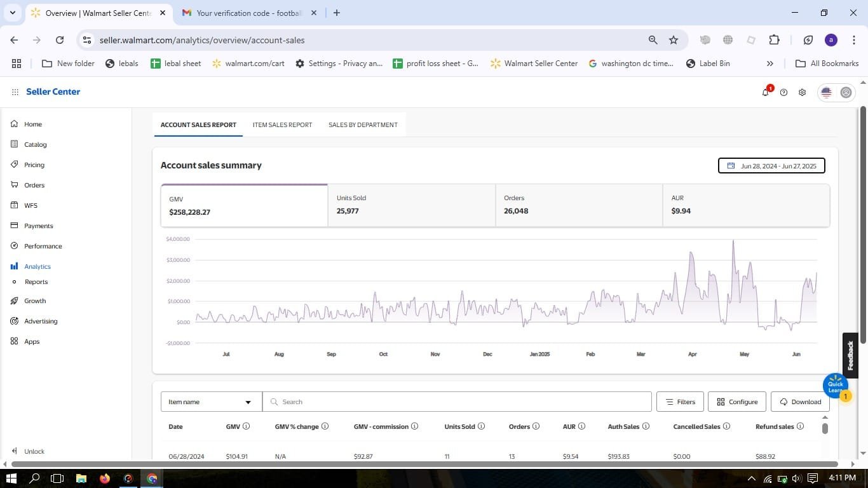Open Chrome tab search dropdown
This screenshot has height=488, width=868.
pyautogui.click(x=12, y=13)
